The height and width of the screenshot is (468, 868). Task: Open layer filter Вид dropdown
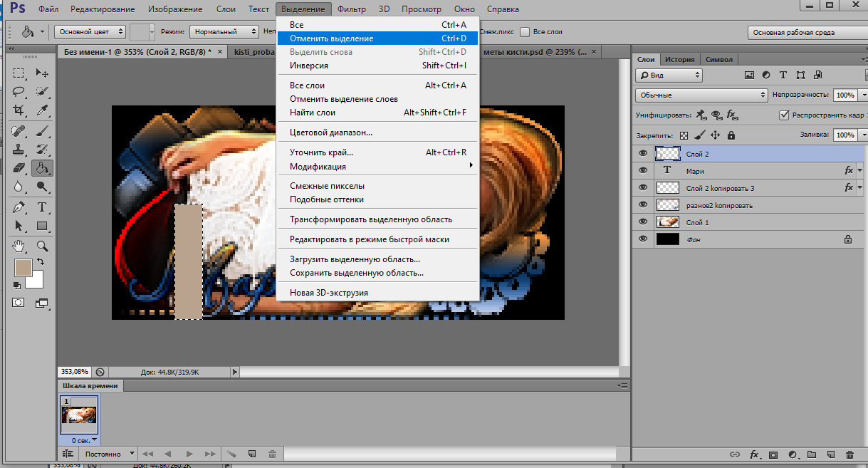point(669,75)
